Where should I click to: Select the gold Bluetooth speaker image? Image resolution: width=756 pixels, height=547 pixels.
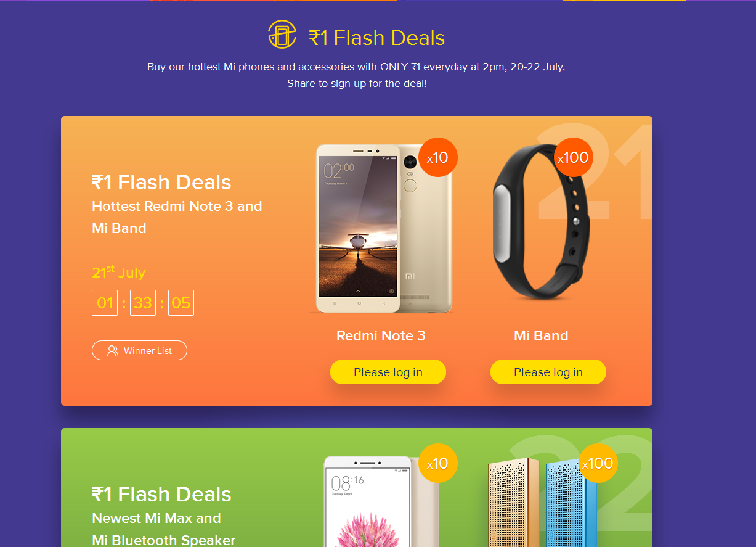[x=513, y=503]
